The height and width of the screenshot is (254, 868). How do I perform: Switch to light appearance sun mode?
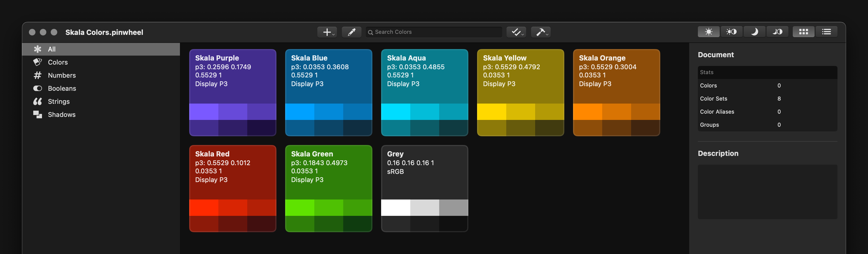coord(709,32)
